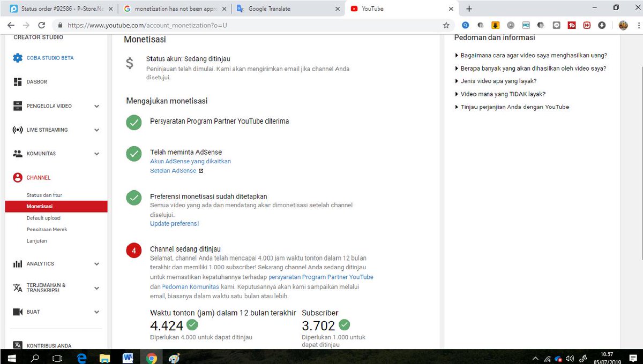The image size is (643, 364).
Task: Open File Explorer from taskbar
Action: [x=105, y=358]
